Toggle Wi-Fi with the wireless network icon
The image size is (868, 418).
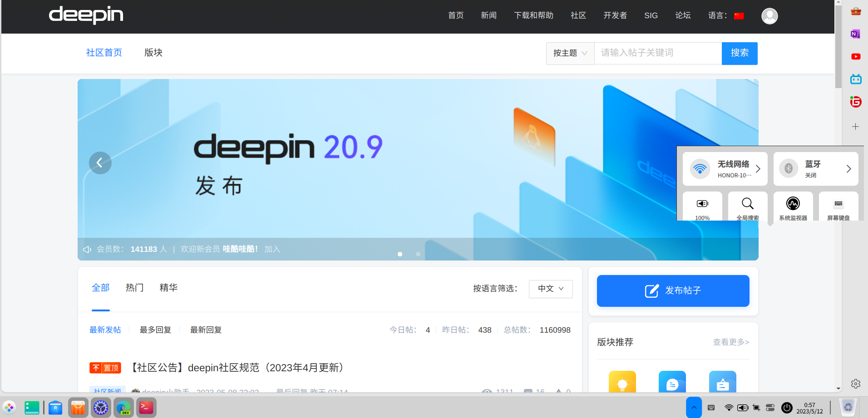pos(700,169)
